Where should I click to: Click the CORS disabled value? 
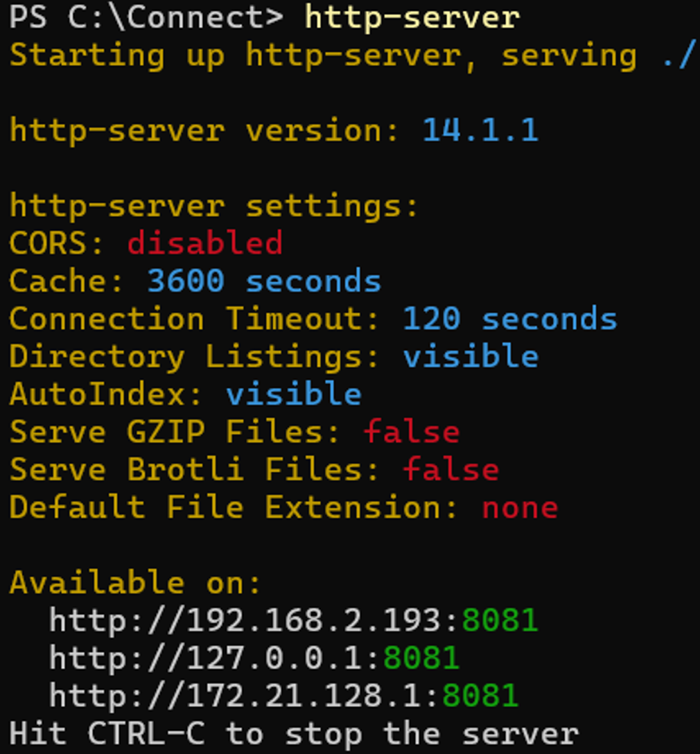point(205,243)
